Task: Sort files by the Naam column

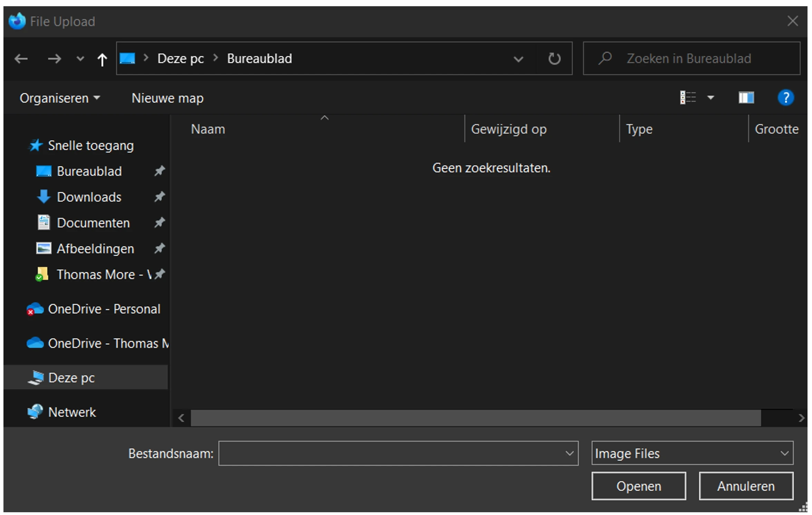Action: pyautogui.click(x=208, y=129)
